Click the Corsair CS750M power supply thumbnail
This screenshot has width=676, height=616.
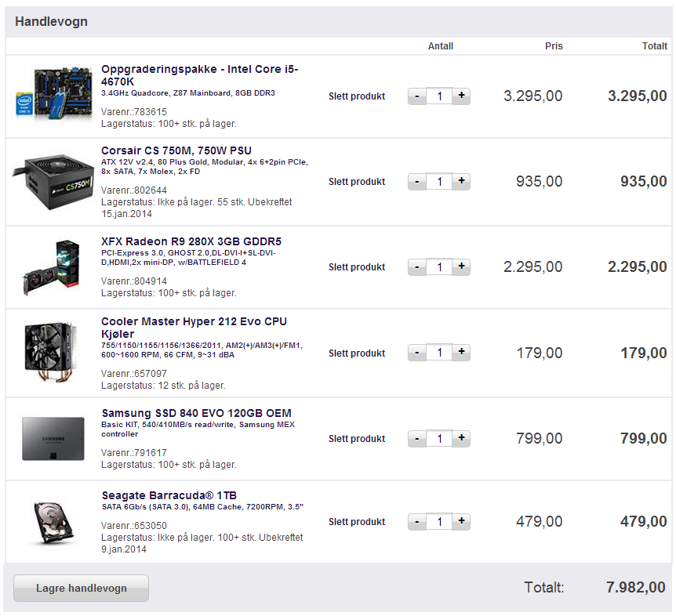click(53, 183)
